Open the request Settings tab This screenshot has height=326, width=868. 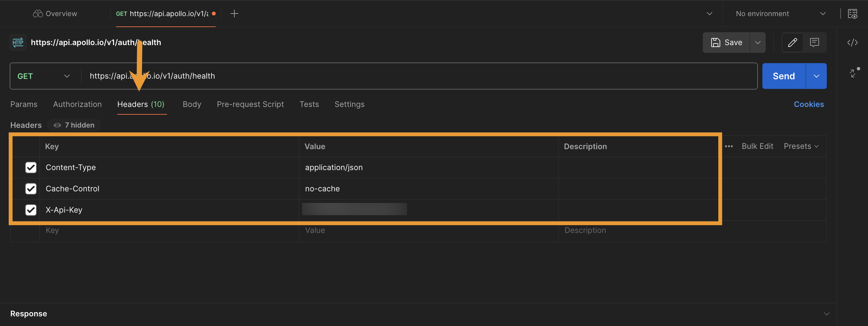click(x=349, y=104)
